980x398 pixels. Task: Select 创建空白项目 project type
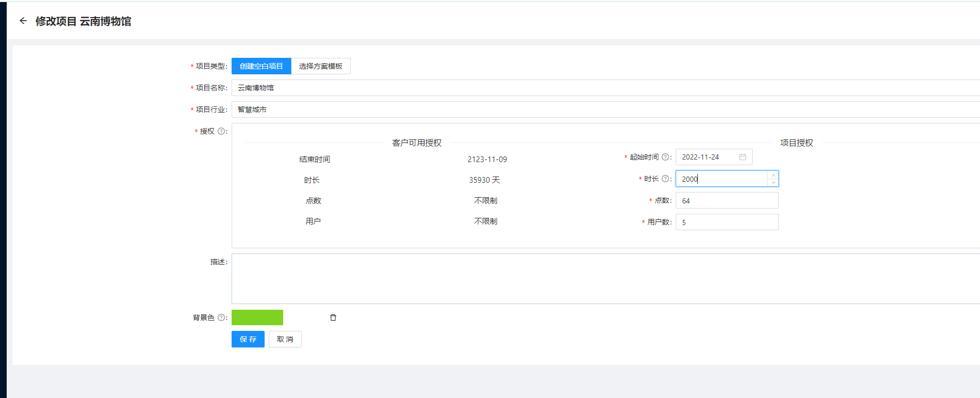tap(262, 66)
